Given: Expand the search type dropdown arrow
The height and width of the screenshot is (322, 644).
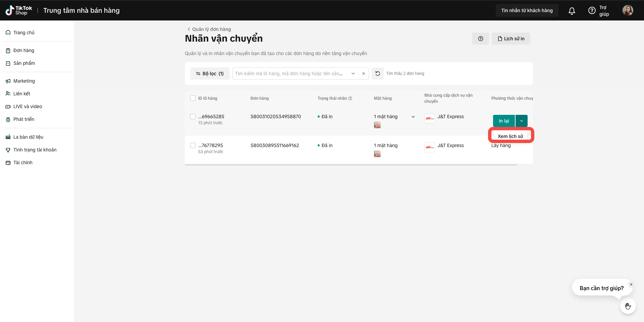Looking at the screenshot, I should click(x=353, y=74).
